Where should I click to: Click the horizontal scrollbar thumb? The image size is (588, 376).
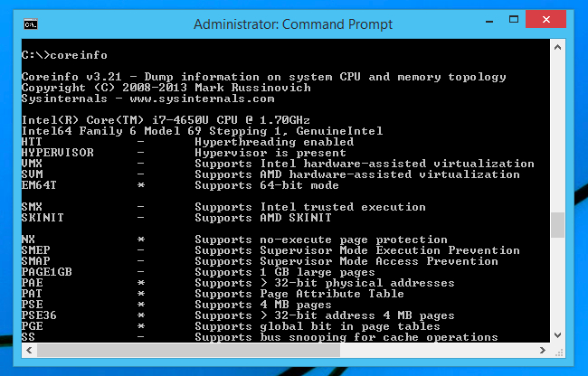(x=188, y=351)
